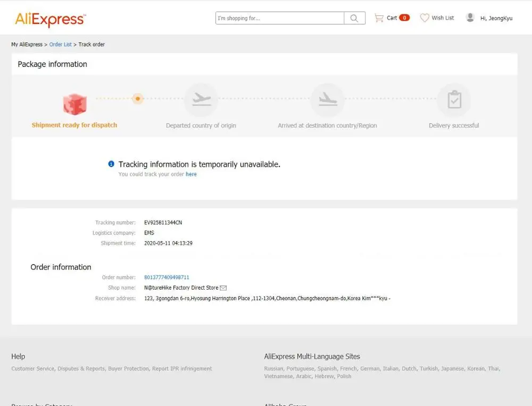Open Buyer Protection link
The width and height of the screenshot is (532, 406).
pyautogui.click(x=129, y=368)
